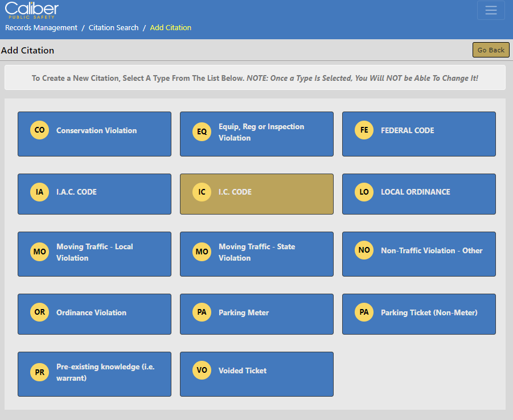The height and width of the screenshot is (420, 513).
Task: Click the NO circle badge
Action: [x=364, y=250]
